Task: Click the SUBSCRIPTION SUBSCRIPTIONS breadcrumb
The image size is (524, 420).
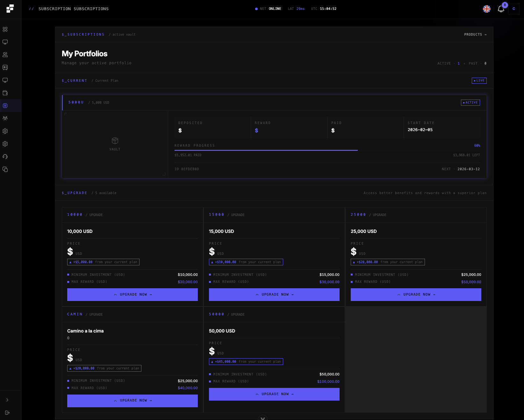Action: click(x=74, y=9)
